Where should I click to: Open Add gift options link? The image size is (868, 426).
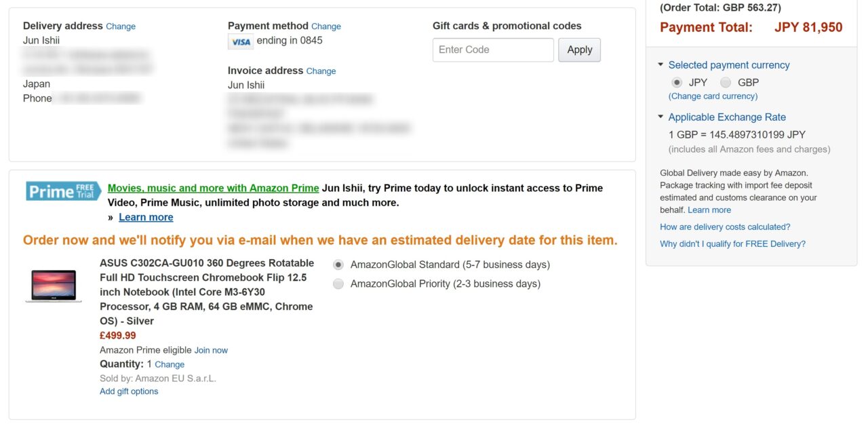tap(129, 391)
